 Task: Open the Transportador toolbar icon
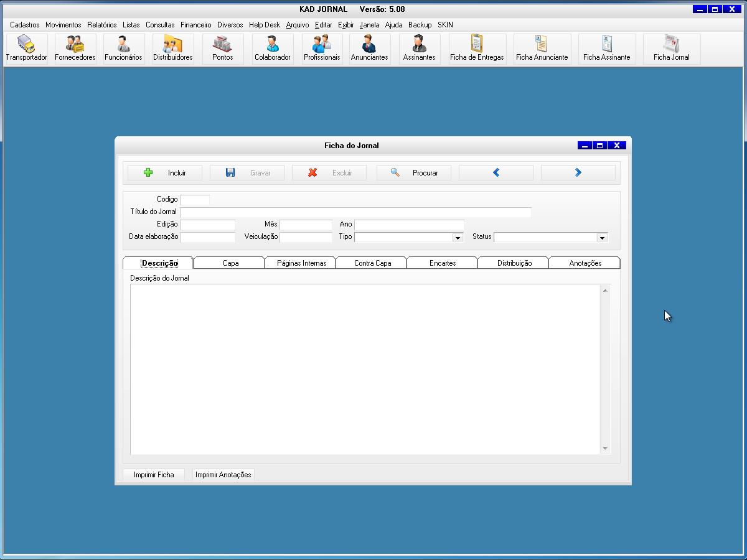[26, 49]
